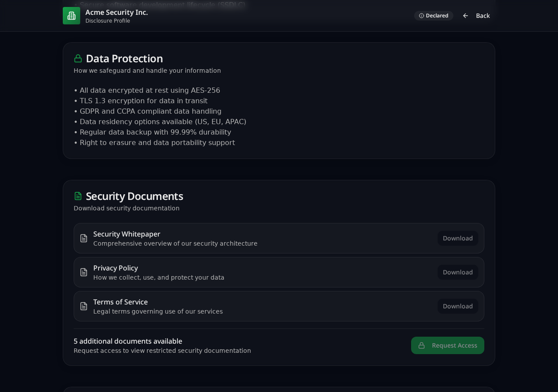Click 'Comprehensive overview of our security architecture'
This screenshot has height=392, width=558.
coord(175,243)
